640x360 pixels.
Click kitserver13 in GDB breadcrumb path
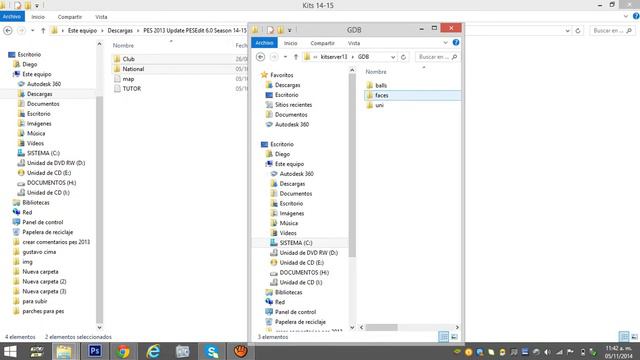pyautogui.click(x=334, y=57)
